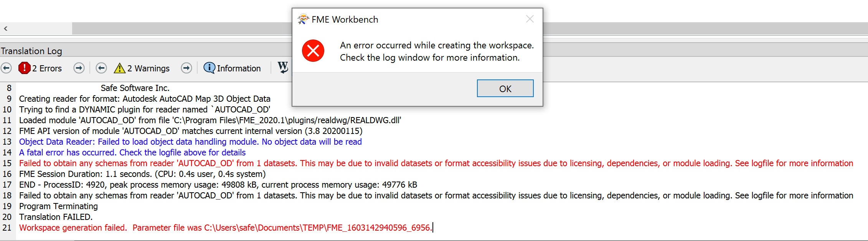This screenshot has height=241, width=868.
Task: Click the scroll-left arrow above the log
Action: (x=6, y=28)
